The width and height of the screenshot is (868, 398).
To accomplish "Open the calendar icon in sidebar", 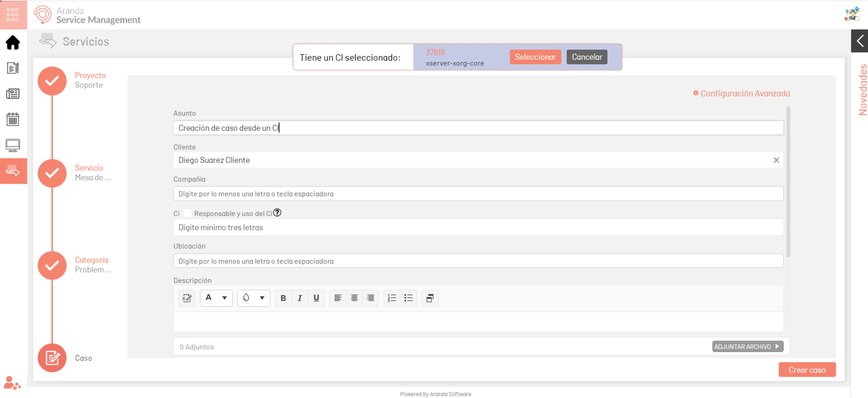I will pos(13,119).
